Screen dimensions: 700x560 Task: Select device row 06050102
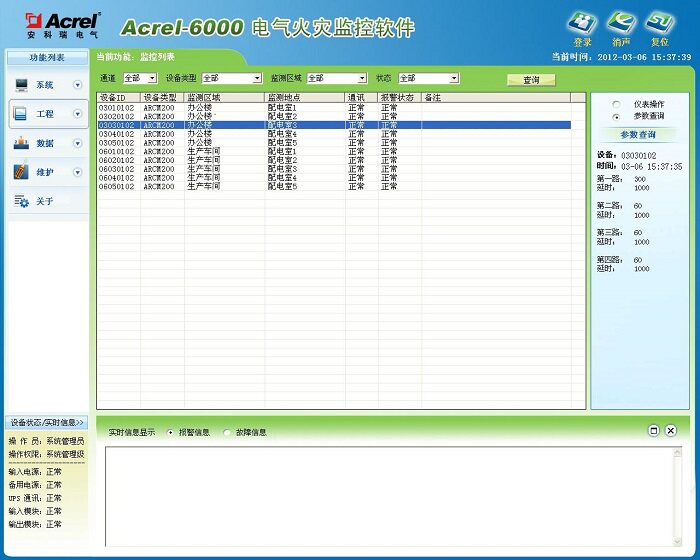click(x=334, y=187)
